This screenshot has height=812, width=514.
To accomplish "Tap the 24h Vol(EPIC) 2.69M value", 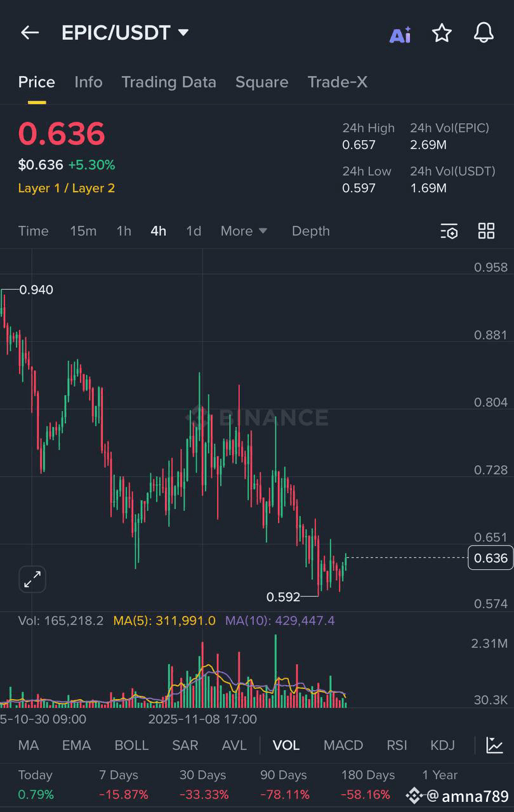I will click(x=428, y=145).
